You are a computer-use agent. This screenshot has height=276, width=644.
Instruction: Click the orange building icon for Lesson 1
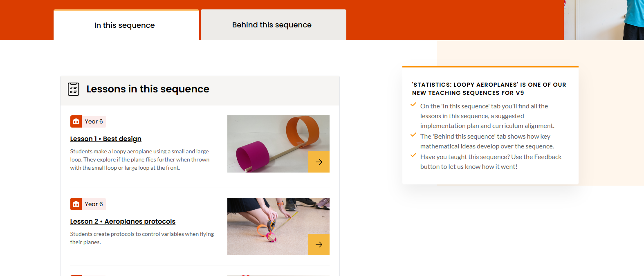(76, 121)
